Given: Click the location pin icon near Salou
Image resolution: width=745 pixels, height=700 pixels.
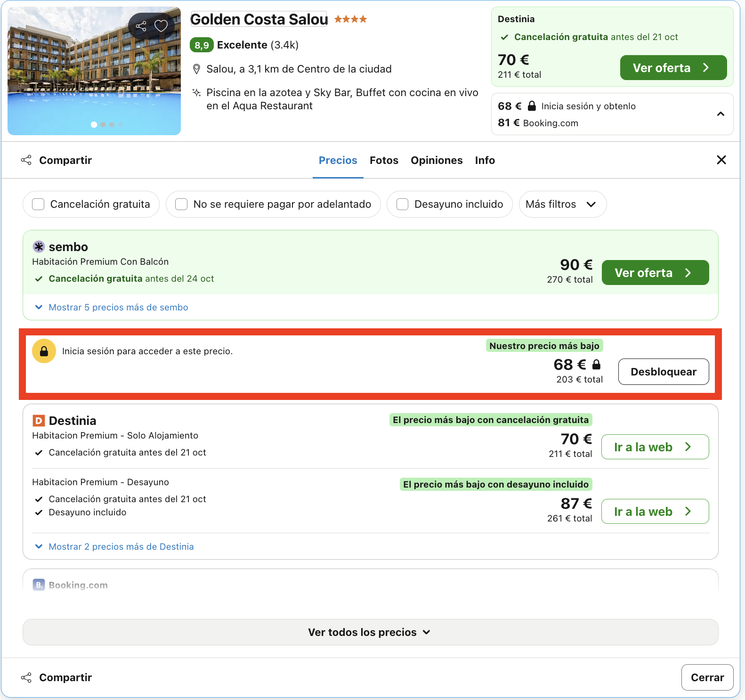Looking at the screenshot, I should (197, 69).
